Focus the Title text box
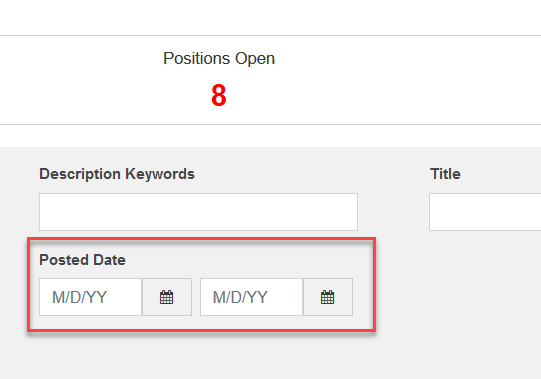The height and width of the screenshot is (379, 541). pyautogui.click(x=485, y=212)
